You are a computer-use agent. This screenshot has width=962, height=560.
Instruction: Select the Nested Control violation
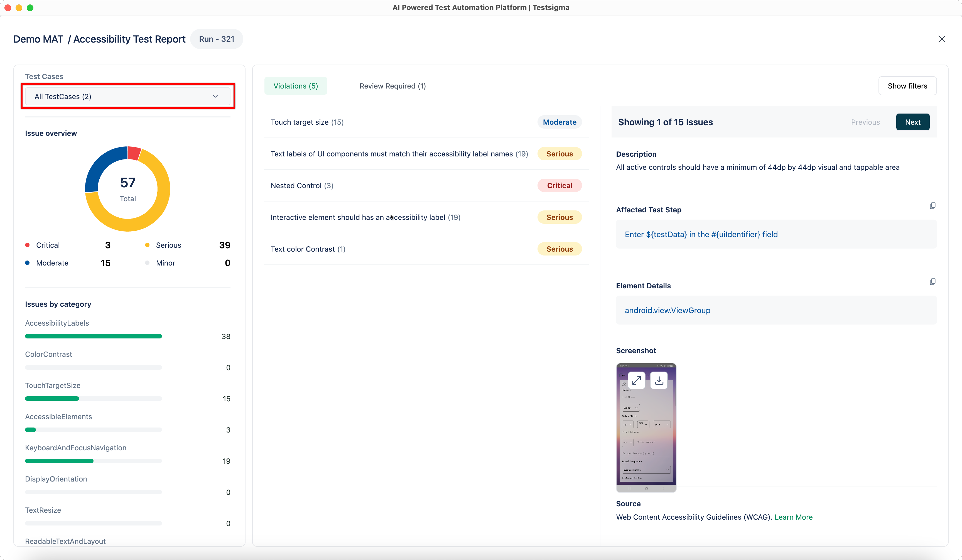301,186
